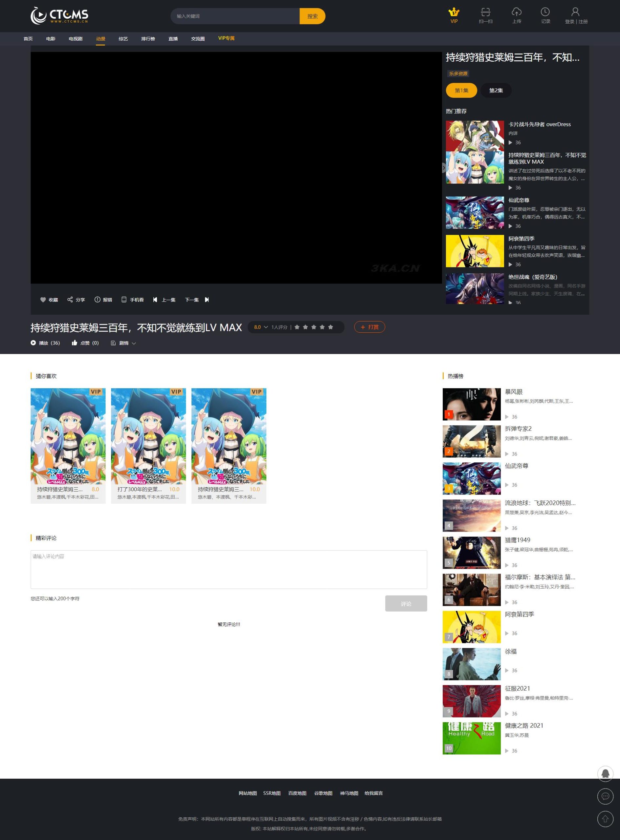
Task: Switch to the 动漫 navigation tab
Action: (x=100, y=38)
